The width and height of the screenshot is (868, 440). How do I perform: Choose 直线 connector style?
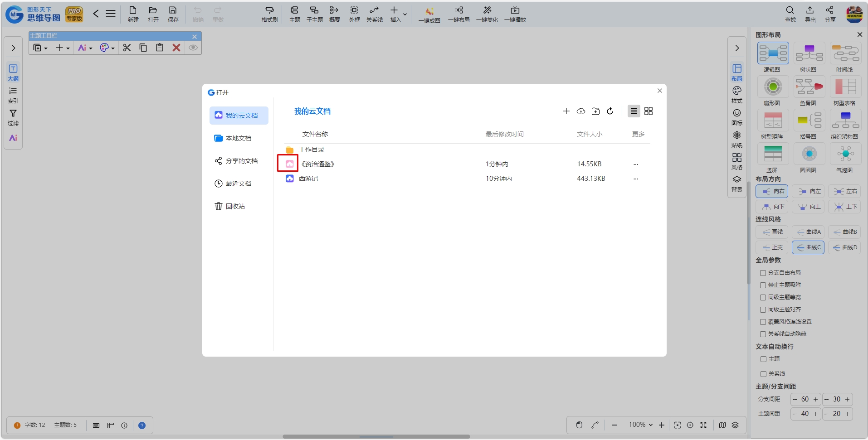772,232
